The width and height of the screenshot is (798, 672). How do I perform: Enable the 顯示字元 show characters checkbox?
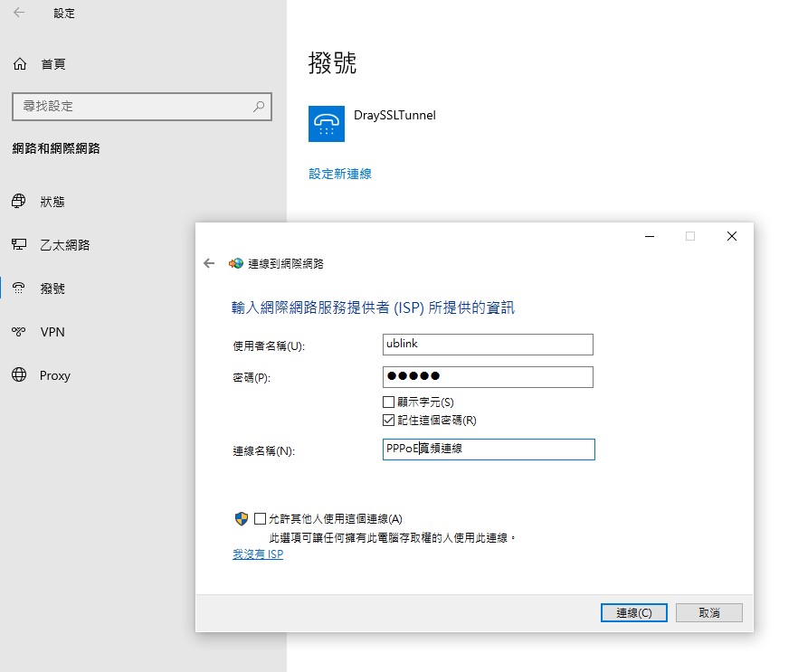(x=389, y=402)
